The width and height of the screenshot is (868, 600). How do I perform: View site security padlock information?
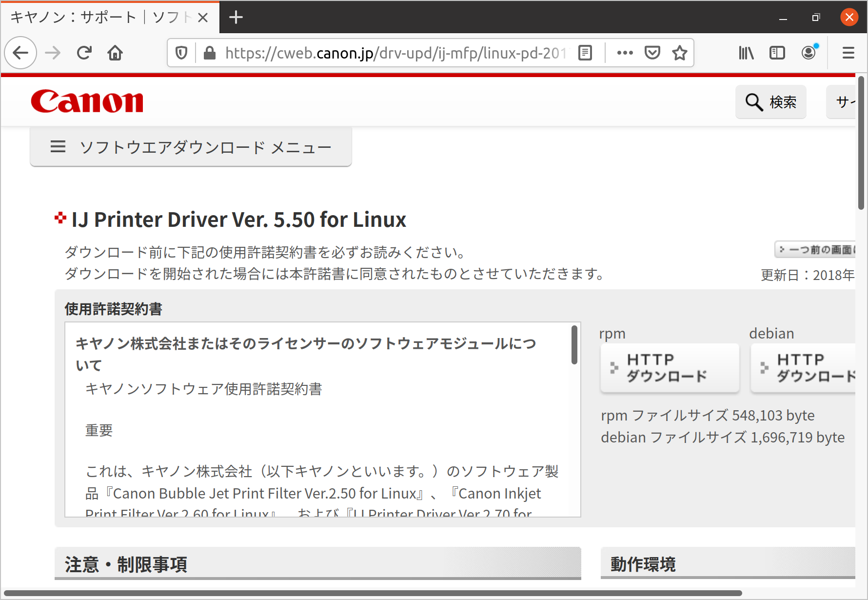pos(210,53)
